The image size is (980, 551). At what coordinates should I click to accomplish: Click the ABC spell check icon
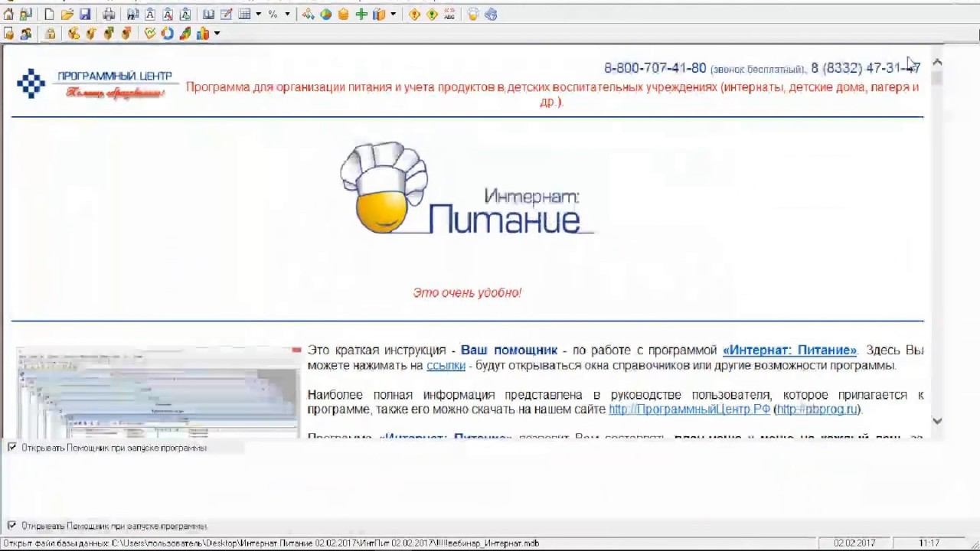tap(449, 15)
